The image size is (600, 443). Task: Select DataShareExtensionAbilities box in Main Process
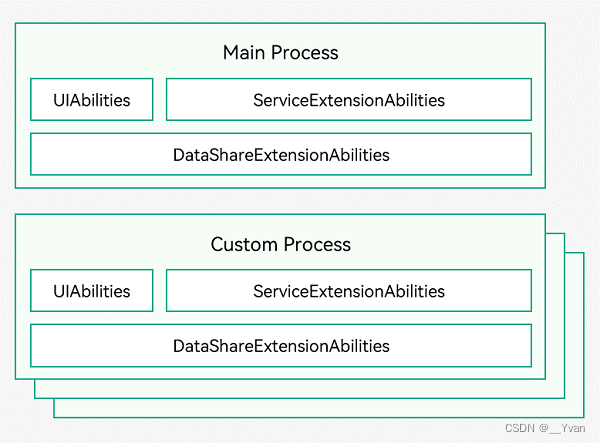click(281, 154)
